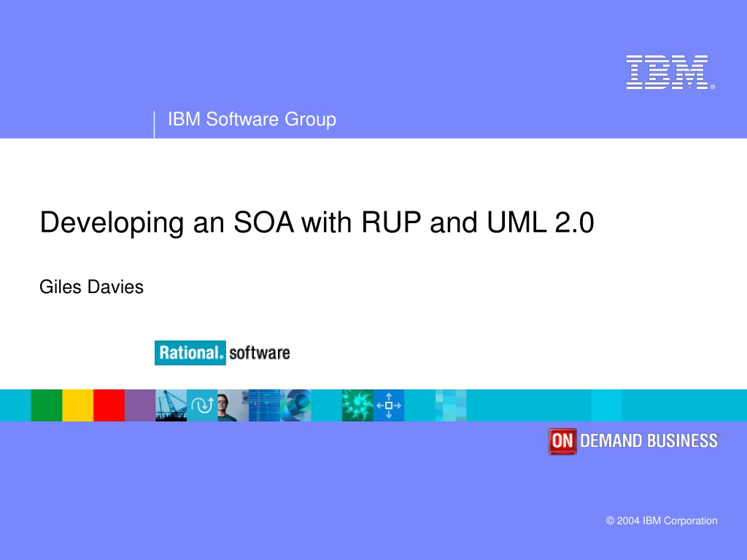Click 'DEMAND BUSINESS' text

pos(650,441)
